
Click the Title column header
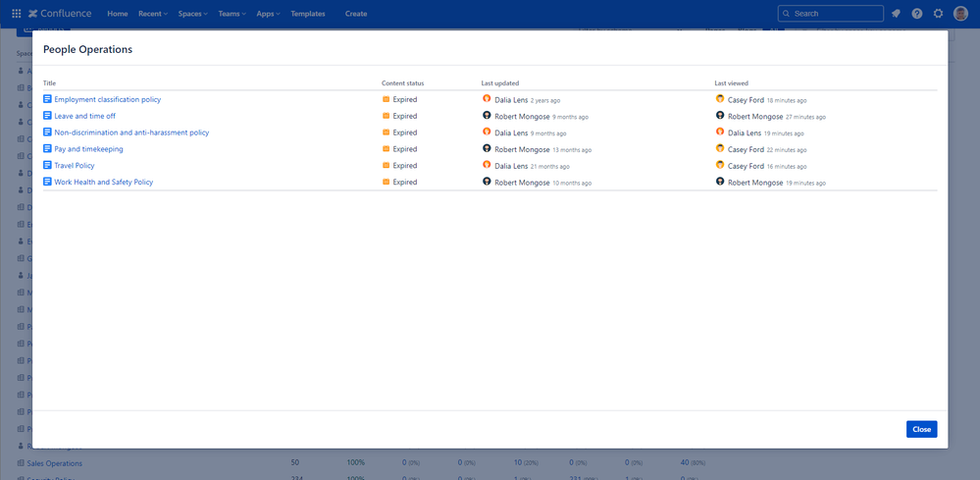coord(49,83)
